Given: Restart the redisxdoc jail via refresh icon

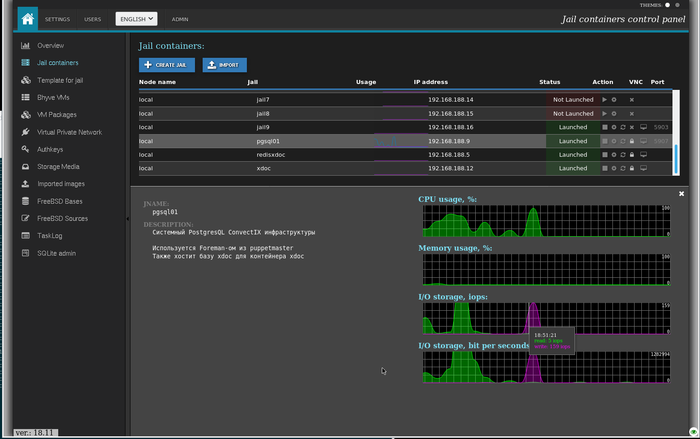Looking at the screenshot, I should (622, 155).
